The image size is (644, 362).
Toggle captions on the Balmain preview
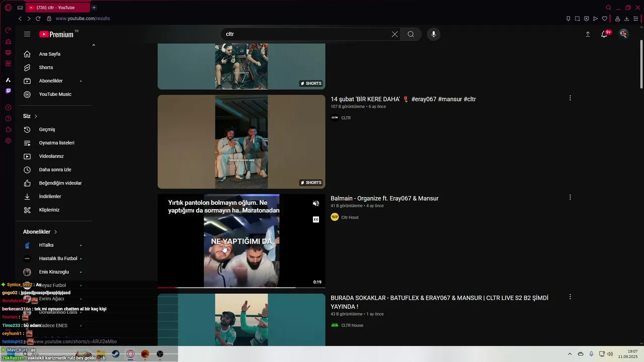click(x=316, y=220)
